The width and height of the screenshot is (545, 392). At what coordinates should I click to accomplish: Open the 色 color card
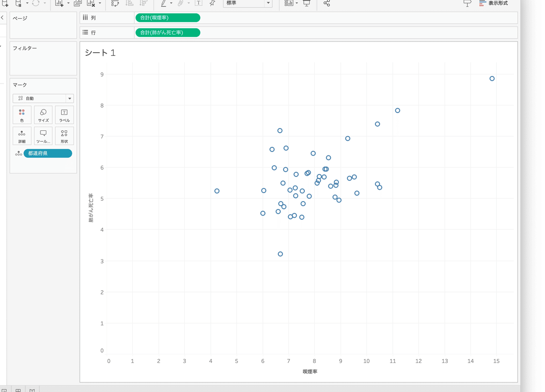[x=22, y=115]
